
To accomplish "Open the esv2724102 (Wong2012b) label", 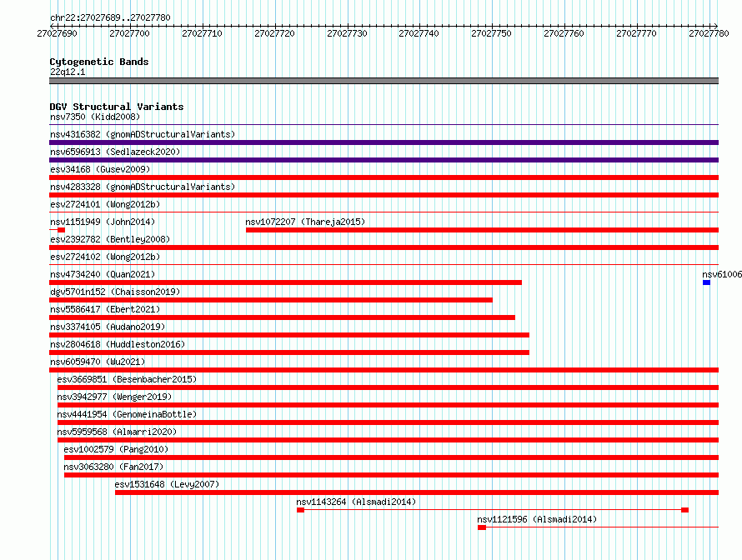I will (105, 257).
